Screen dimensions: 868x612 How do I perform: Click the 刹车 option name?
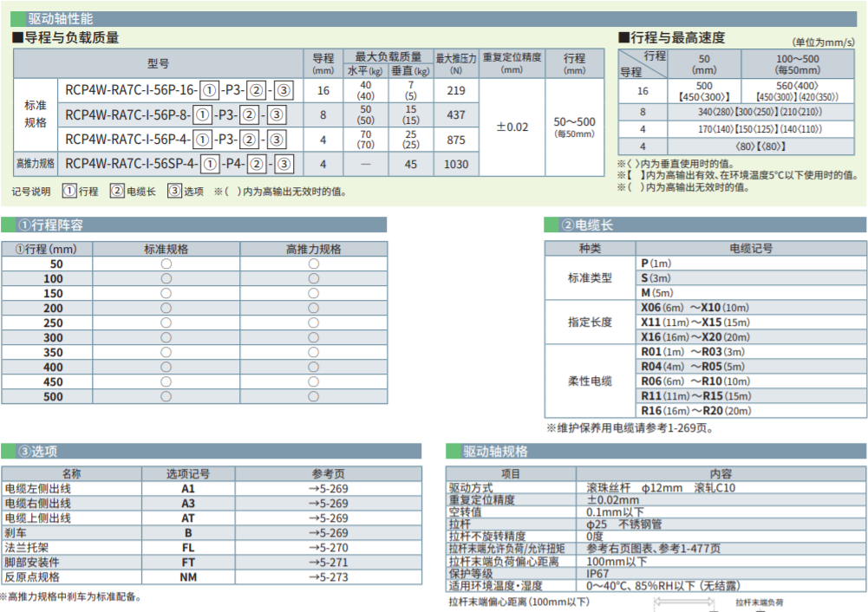pos(16,533)
